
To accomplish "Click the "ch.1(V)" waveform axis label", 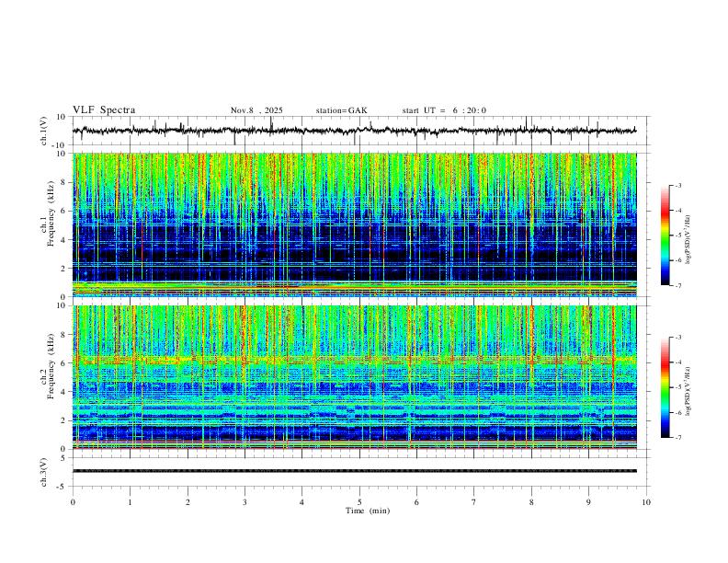I will pyautogui.click(x=44, y=131).
